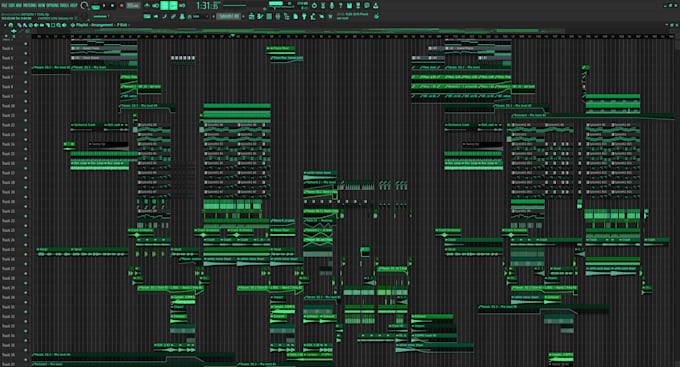Screen dimensions: 680x367
Task: Click the View Piano Roll shortcut icon
Action: pyautogui.click(x=260, y=16)
